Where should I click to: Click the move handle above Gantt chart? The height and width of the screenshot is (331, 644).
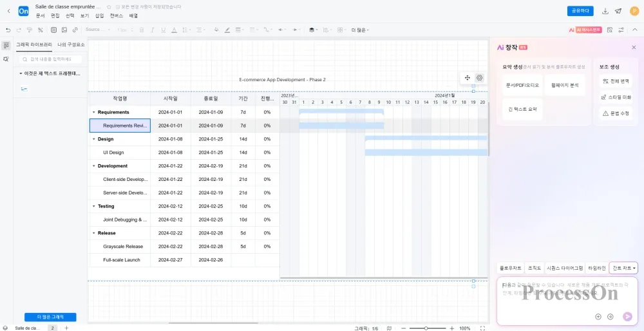click(468, 78)
